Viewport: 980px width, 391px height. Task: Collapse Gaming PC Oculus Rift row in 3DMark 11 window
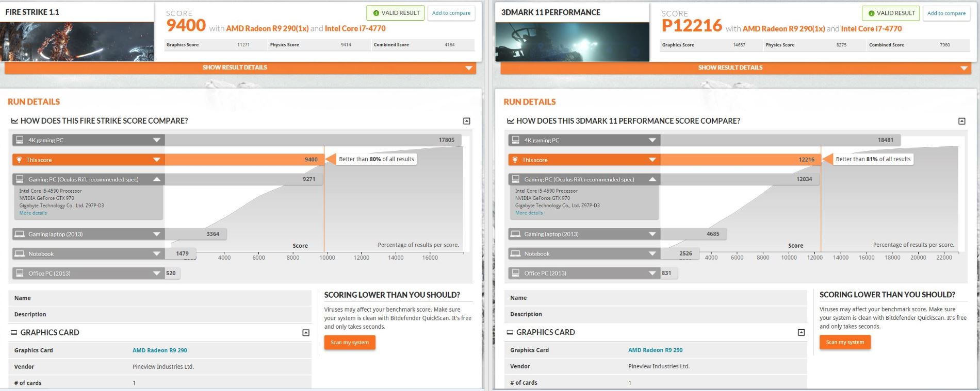(652, 179)
